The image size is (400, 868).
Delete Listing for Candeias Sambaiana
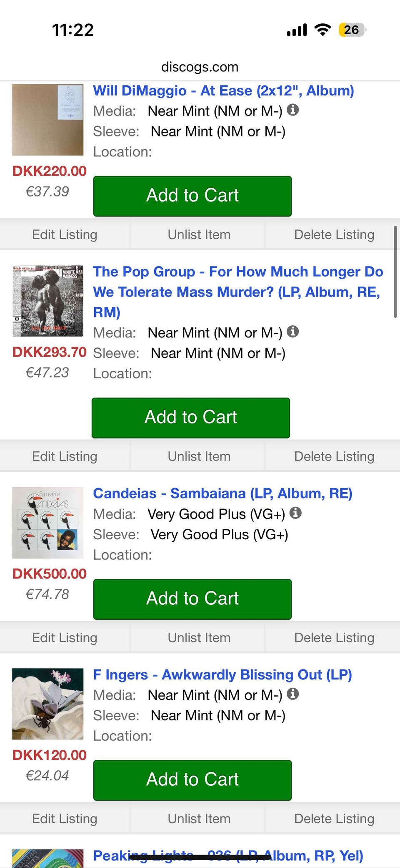[334, 638]
